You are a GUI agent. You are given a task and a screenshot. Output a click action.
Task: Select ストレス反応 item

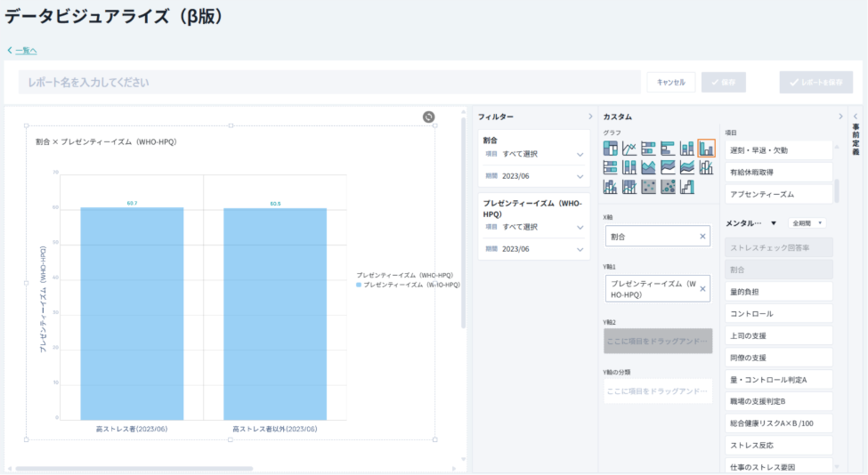[x=778, y=445]
